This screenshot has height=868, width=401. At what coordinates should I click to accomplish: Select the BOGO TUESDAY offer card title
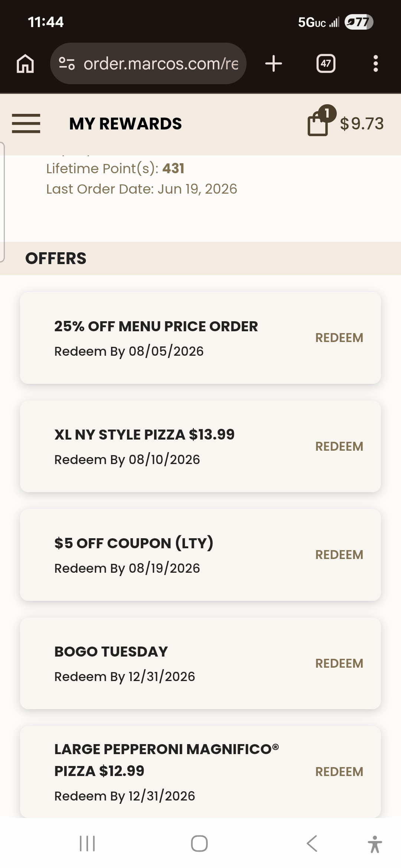click(x=111, y=652)
